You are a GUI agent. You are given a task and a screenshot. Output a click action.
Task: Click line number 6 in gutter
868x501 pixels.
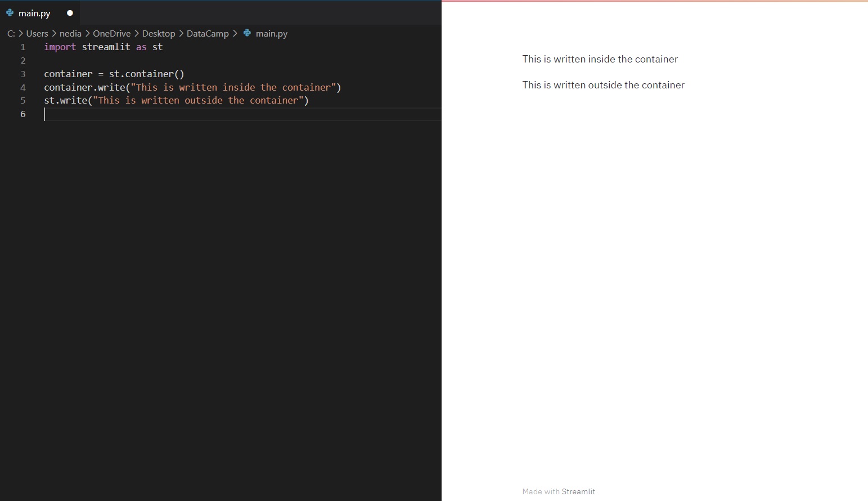coord(23,114)
